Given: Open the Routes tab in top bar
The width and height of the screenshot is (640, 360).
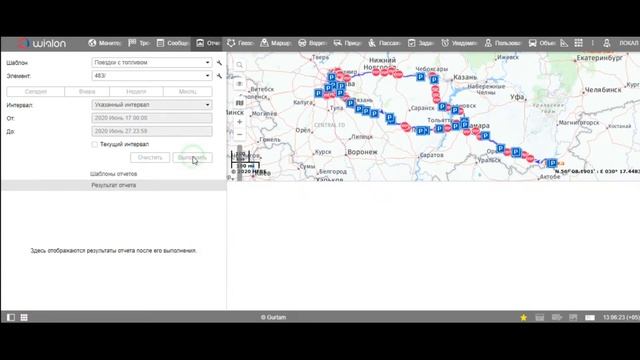Looking at the screenshot, I should 275,43.
